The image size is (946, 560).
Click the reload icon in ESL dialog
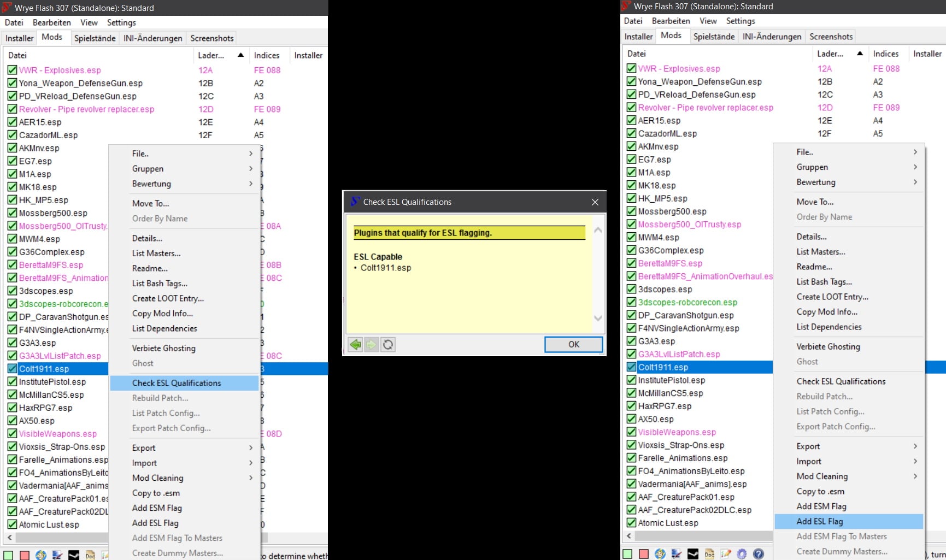pyautogui.click(x=388, y=345)
